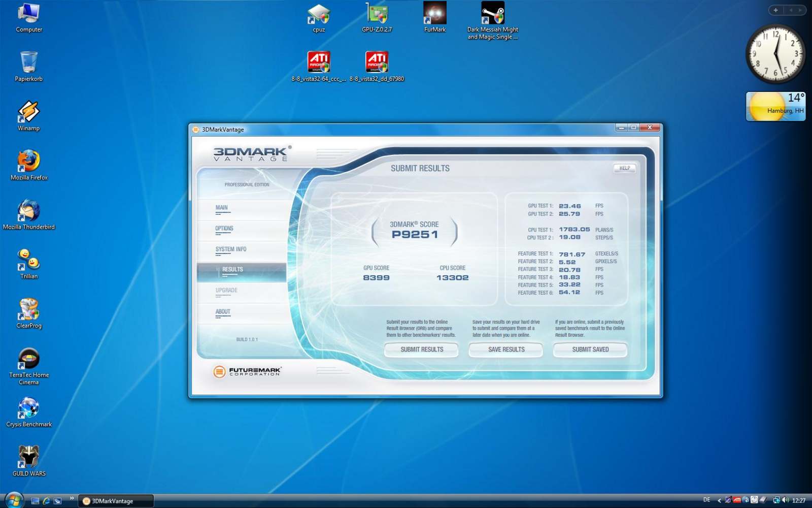This screenshot has width=812, height=508.
Task: Open the Computer desktop icon
Action: [x=29, y=18]
